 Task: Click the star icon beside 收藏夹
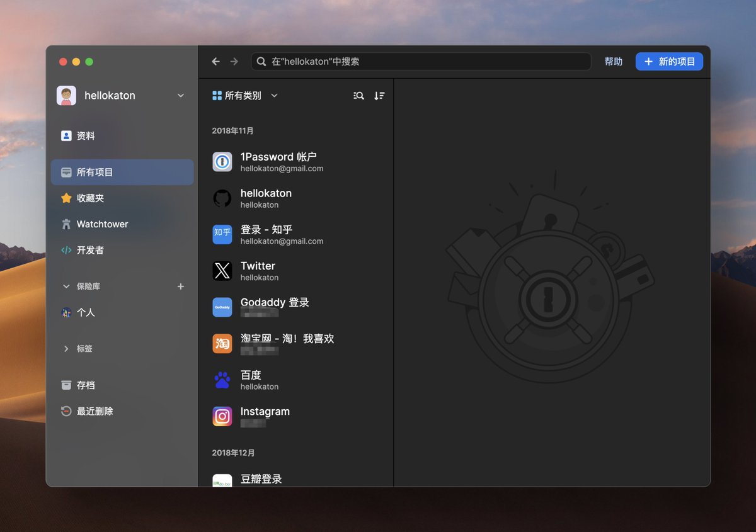[x=66, y=198]
